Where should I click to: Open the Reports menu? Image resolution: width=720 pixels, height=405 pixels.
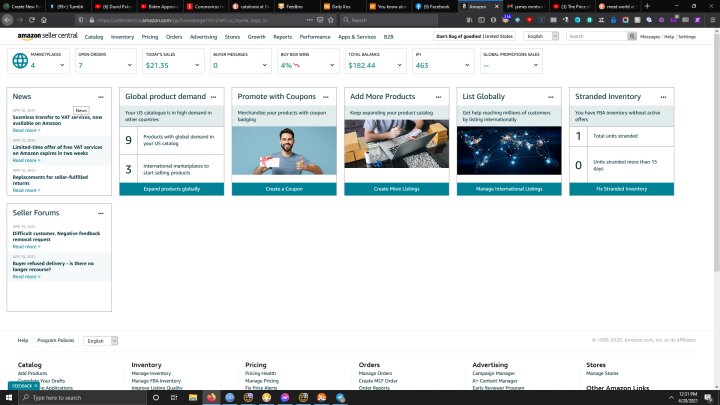tap(282, 37)
